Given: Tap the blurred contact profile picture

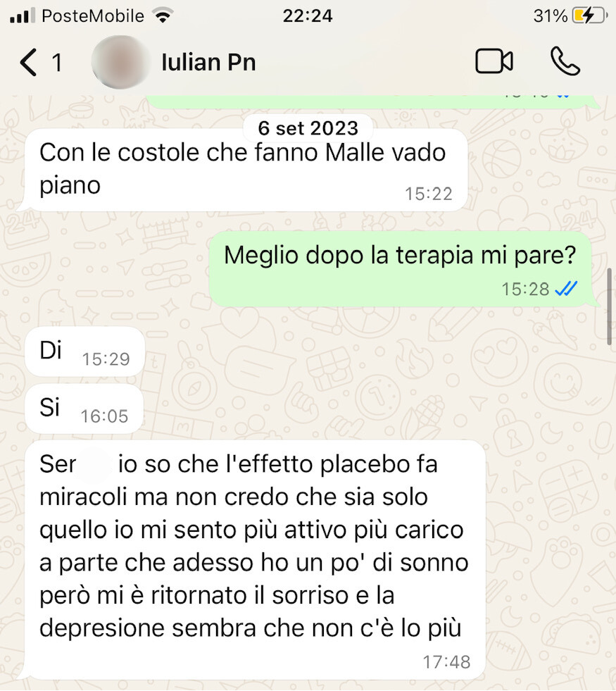Looking at the screenshot, I should tap(120, 62).
